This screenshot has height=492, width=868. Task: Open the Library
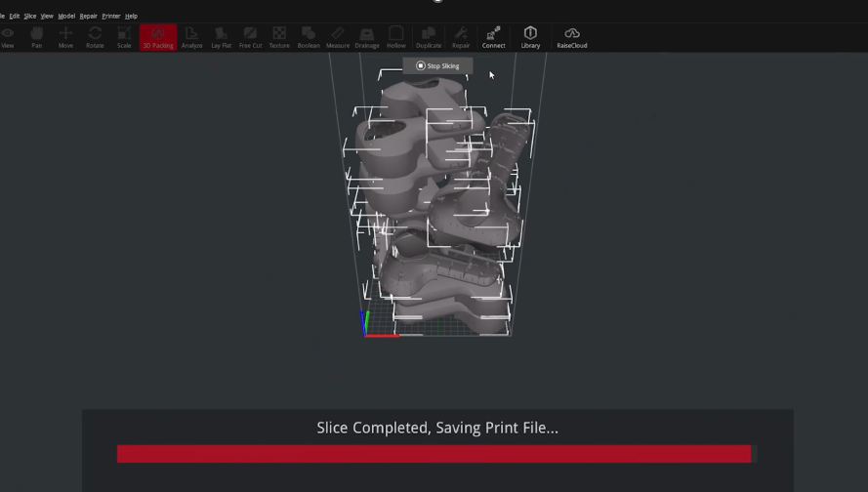(530, 38)
